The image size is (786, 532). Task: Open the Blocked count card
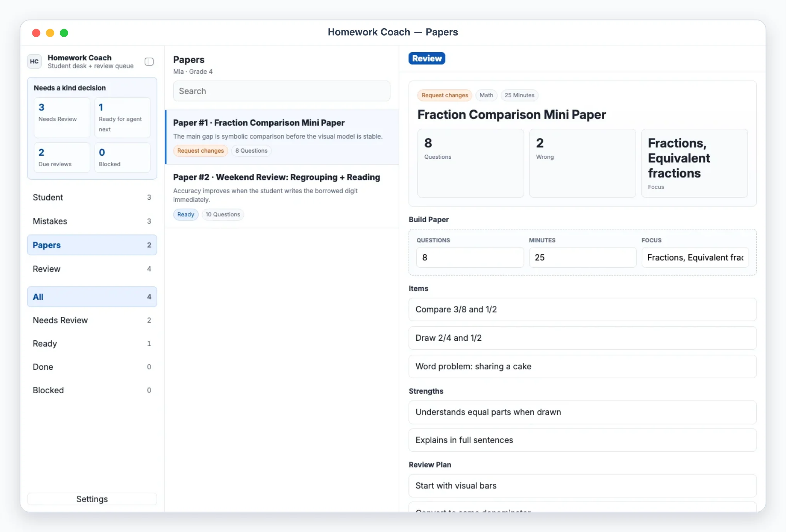click(x=122, y=157)
